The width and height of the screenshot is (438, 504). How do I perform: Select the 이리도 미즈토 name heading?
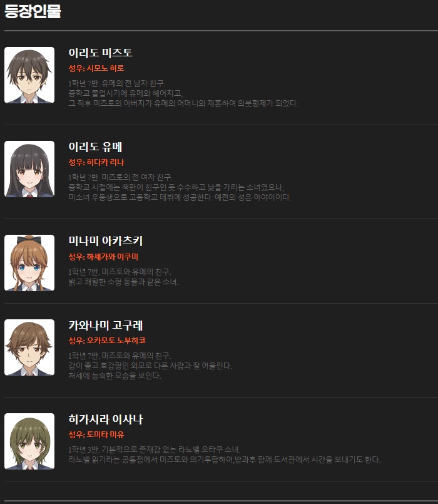[101, 53]
